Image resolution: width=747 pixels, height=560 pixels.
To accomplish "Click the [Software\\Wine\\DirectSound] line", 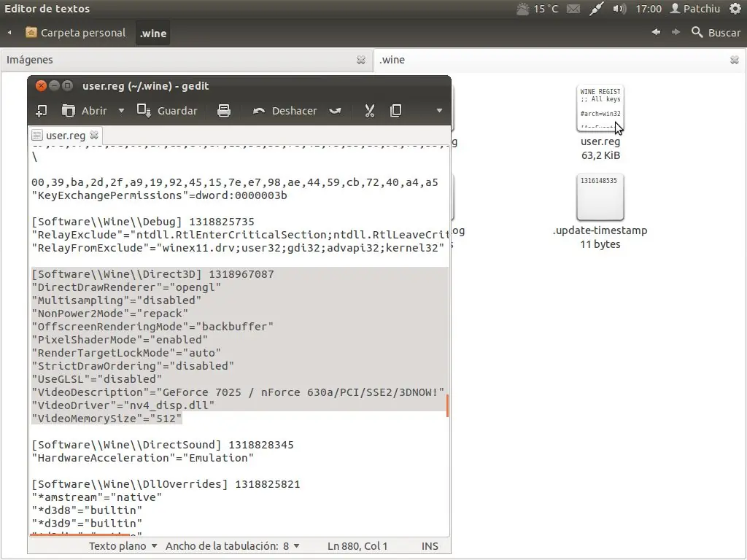I will [163, 445].
